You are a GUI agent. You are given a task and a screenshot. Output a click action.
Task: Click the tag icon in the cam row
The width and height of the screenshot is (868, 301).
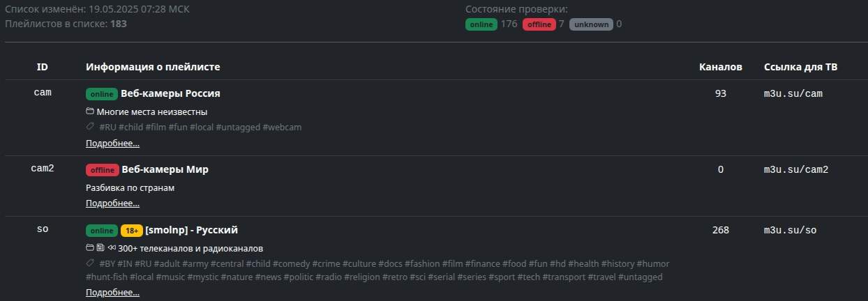(90, 127)
